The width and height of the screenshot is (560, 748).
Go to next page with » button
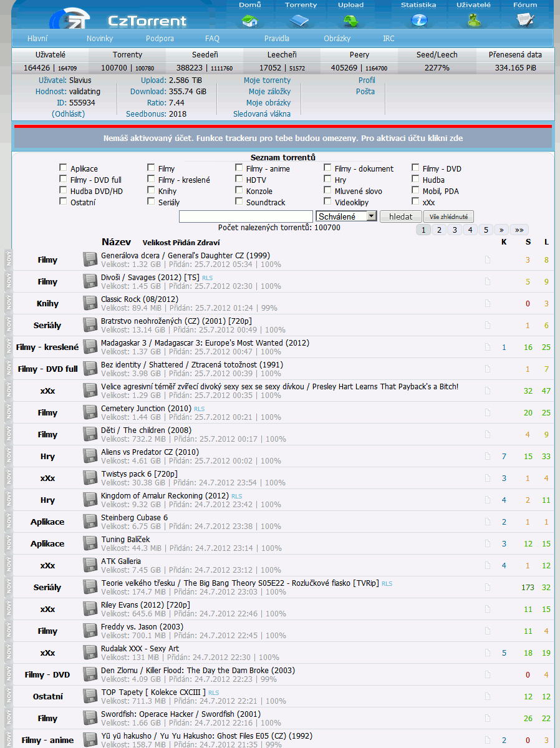point(501,230)
